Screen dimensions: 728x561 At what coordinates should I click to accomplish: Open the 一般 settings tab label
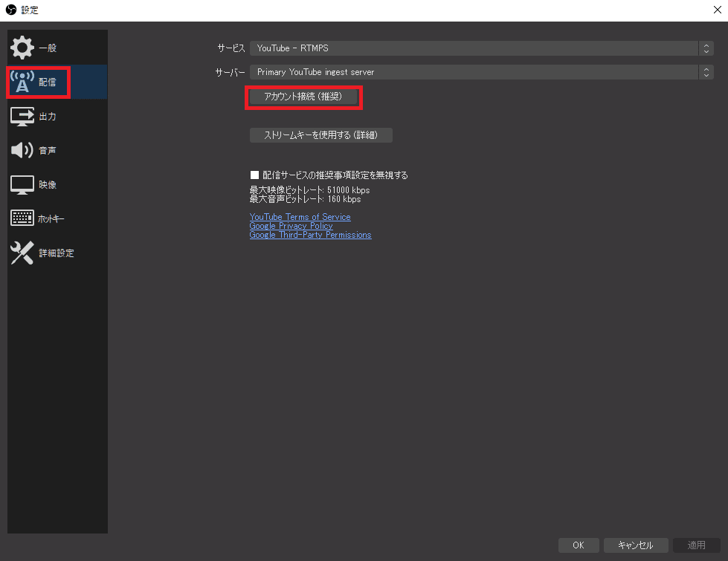[x=48, y=48]
